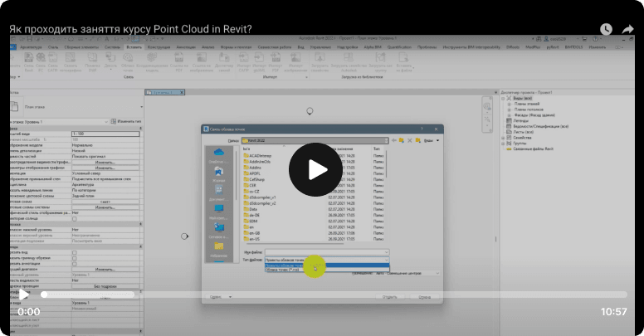
Task: Start the video with the large center play button
Action: (315, 169)
